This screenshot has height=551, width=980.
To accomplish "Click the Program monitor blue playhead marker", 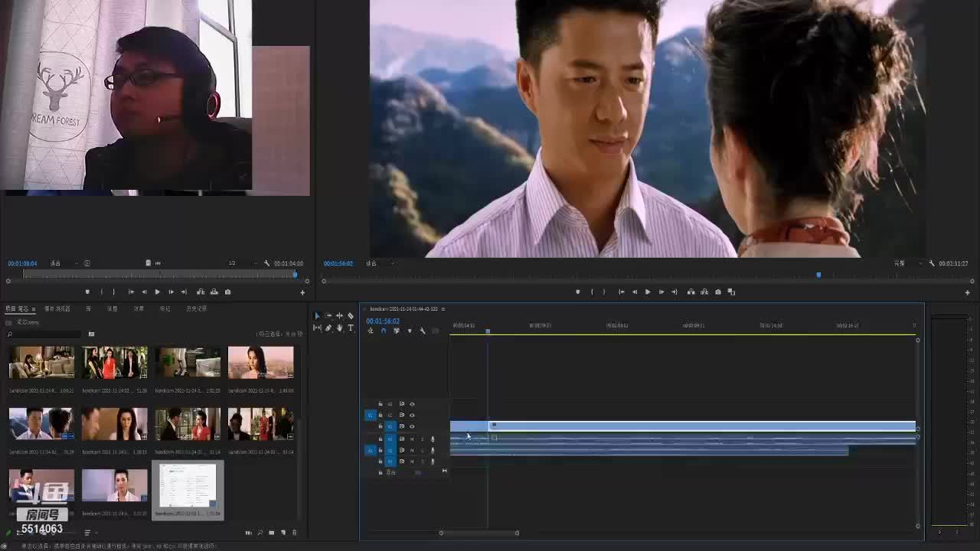I will [x=818, y=275].
